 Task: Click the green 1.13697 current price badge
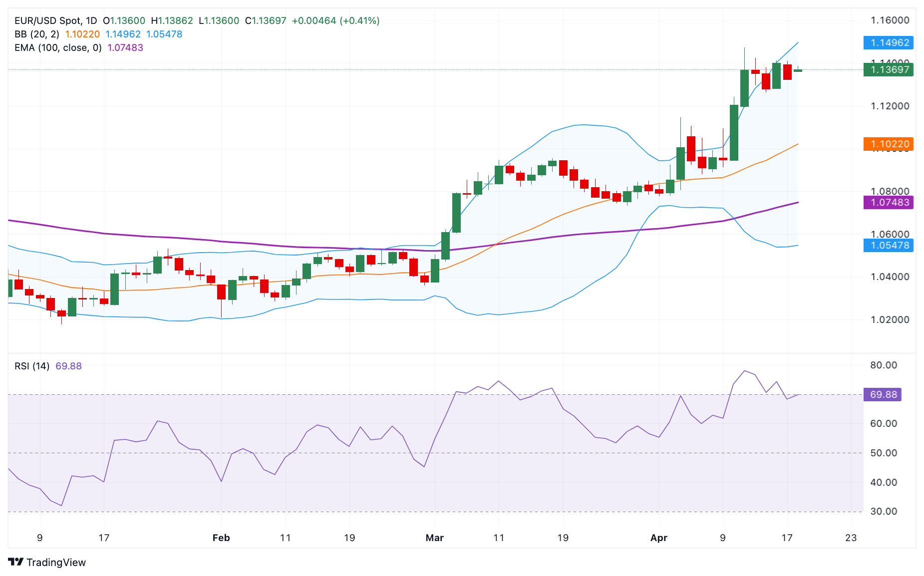tap(888, 70)
